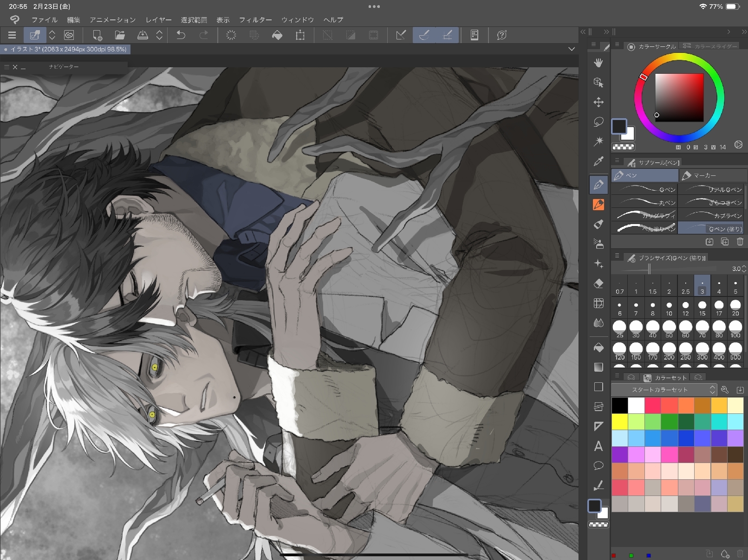Image resolution: width=748 pixels, height=560 pixels.
Task: Select the Auto Select magic wand tool
Action: point(598,142)
